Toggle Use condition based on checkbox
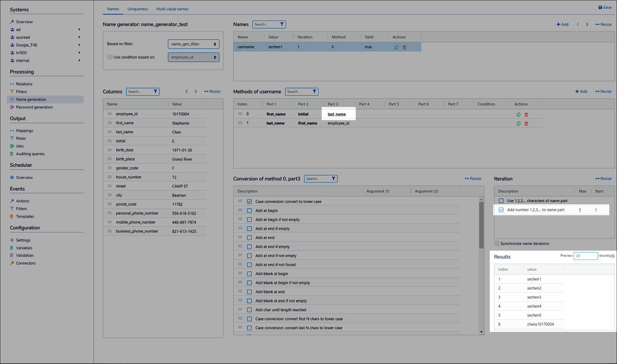Viewport: 617px width, 364px height. coord(110,57)
